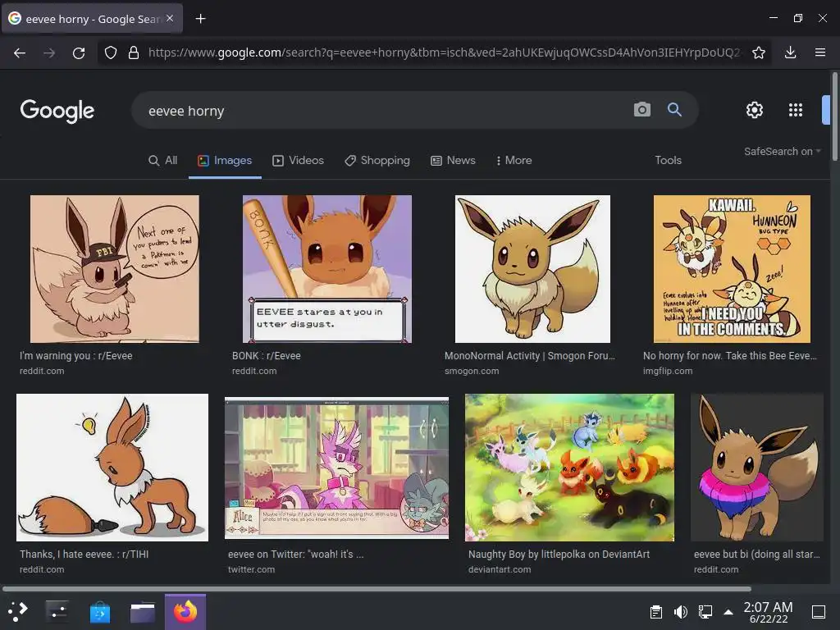
Task: Close the eevee Google Search tab
Action: pyautogui.click(x=170, y=18)
